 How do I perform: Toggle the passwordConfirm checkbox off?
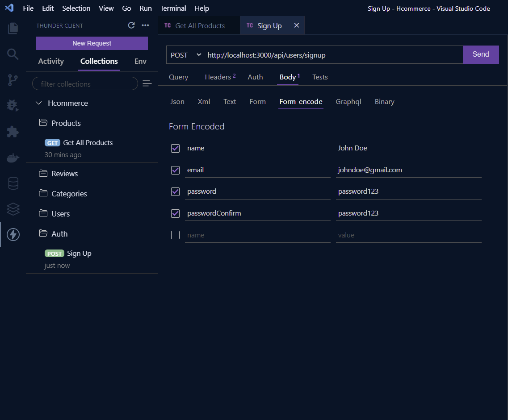click(175, 213)
